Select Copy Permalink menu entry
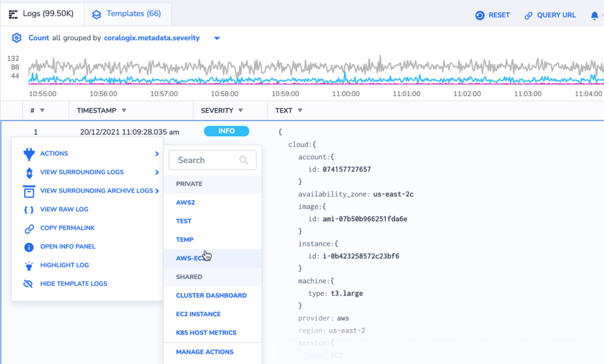604x364 pixels. point(67,228)
